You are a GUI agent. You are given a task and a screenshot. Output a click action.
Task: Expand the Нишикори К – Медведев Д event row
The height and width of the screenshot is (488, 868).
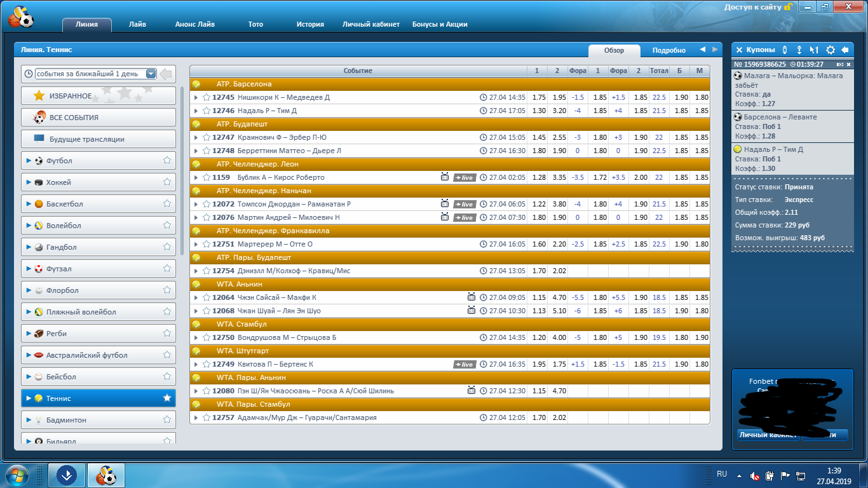point(196,97)
